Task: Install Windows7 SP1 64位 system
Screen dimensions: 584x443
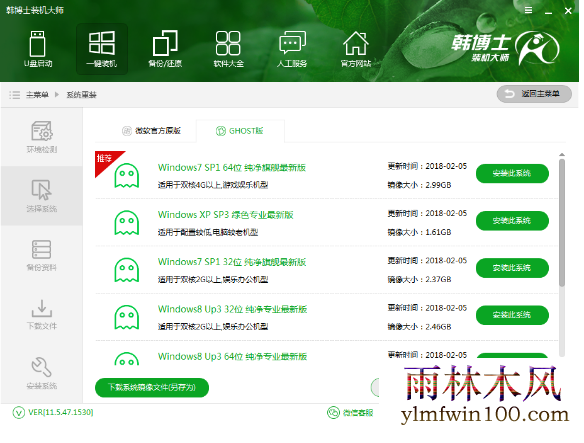Action: (512, 173)
